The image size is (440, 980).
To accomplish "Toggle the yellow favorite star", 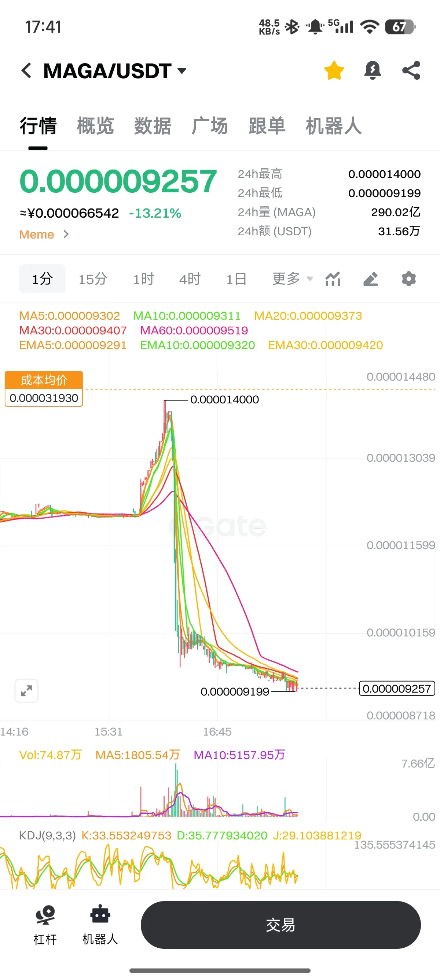I will (x=334, y=71).
